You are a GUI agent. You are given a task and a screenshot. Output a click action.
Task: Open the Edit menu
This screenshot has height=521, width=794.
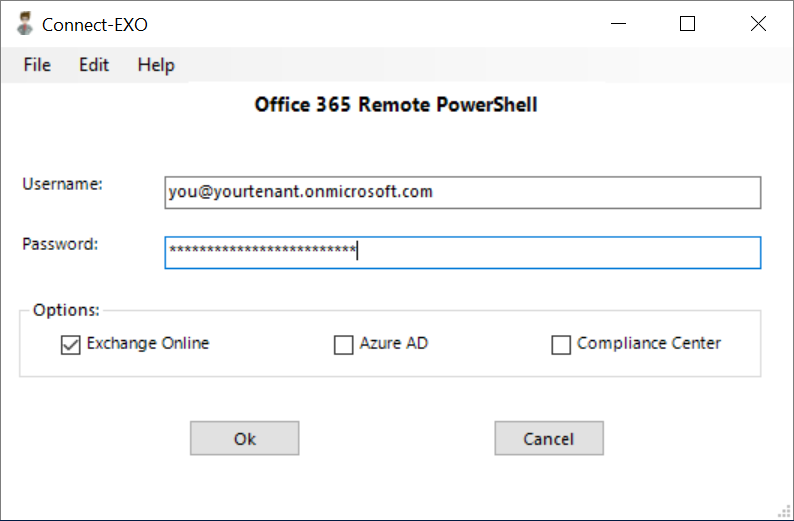click(94, 65)
